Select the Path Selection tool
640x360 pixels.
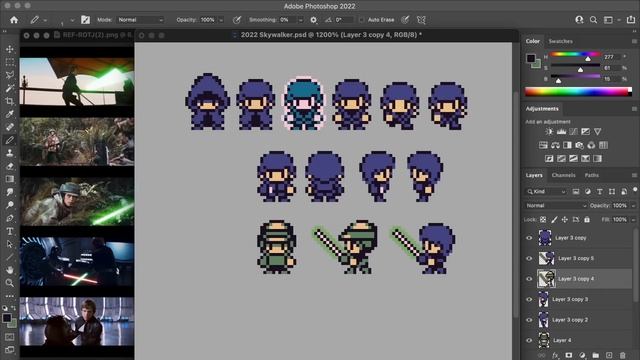[10, 244]
